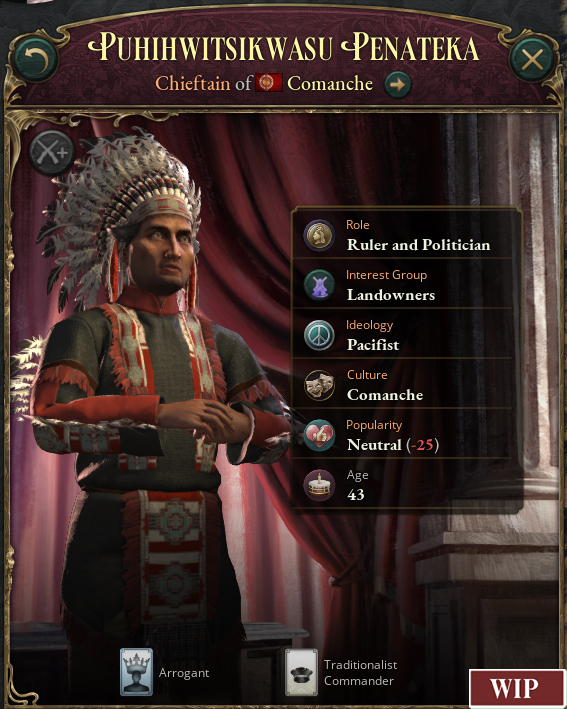
Task: Click the Age birthday cake icon
Action: click(x=319, y=486)
